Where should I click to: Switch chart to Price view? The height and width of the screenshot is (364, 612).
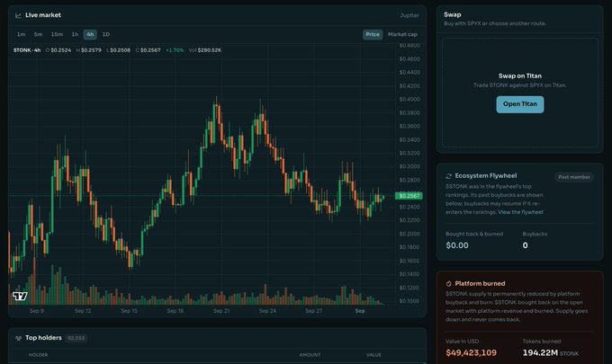(373, 34)
